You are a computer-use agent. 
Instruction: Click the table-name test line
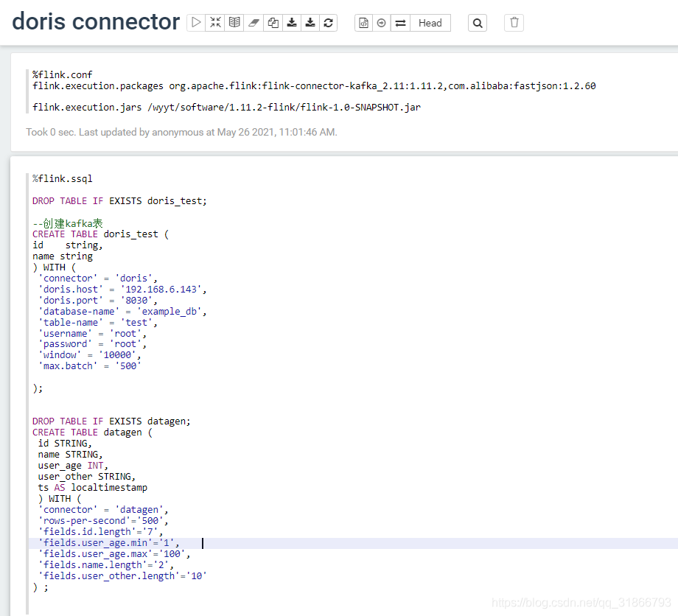(x=98, y=322)
